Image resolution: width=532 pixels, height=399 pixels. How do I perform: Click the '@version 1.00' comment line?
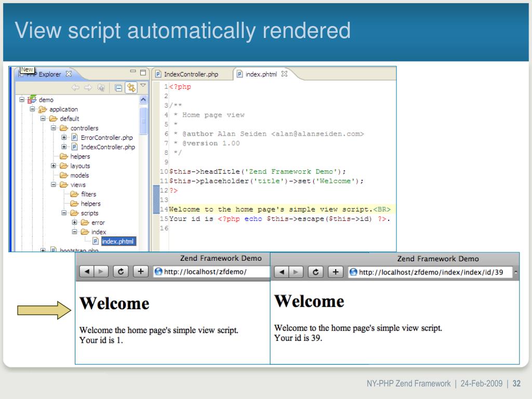point(207,143)
